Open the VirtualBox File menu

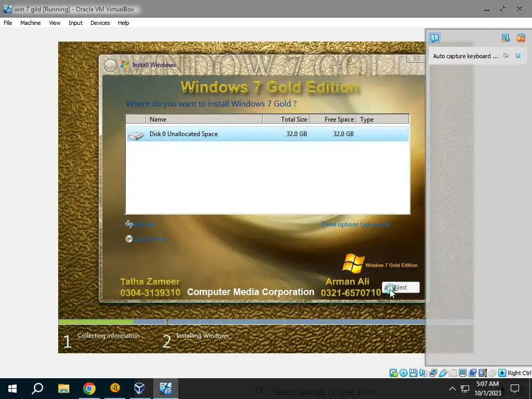tap(8, 23)
